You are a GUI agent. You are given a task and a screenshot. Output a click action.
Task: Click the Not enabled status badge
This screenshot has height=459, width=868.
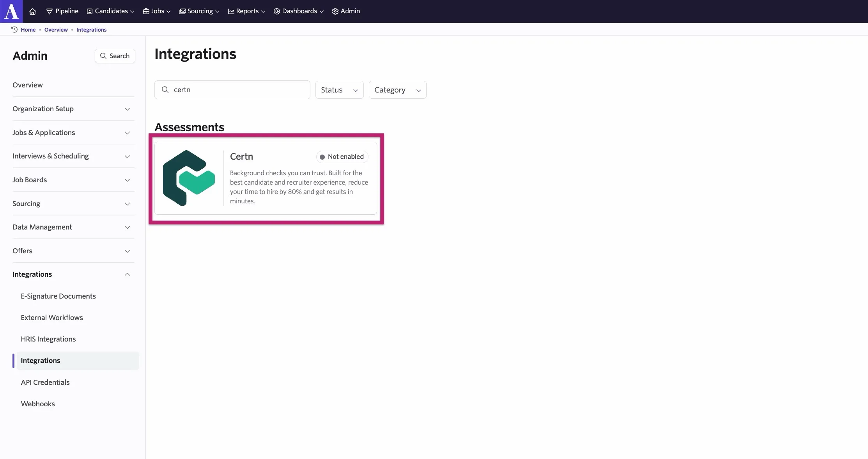tap(342, 157)
